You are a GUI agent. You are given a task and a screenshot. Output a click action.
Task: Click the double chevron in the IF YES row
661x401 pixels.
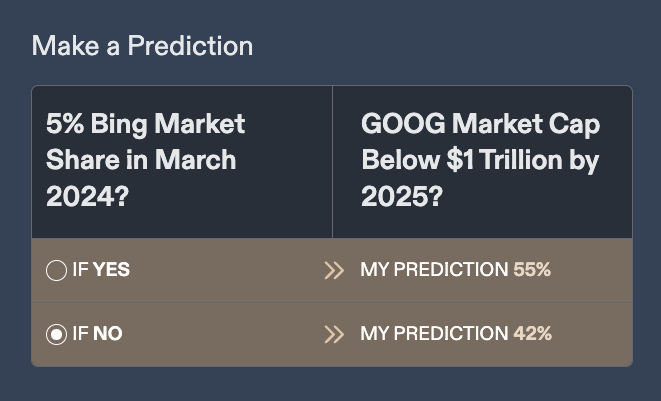point(334,270)
